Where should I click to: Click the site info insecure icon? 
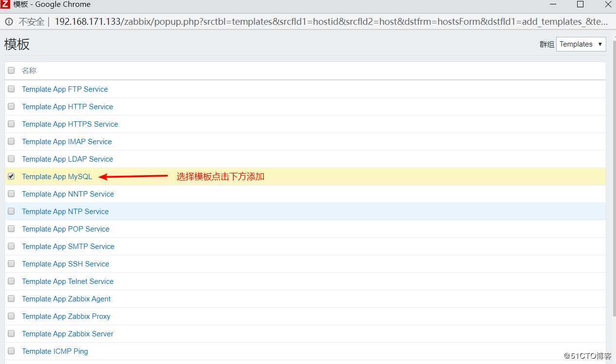[9, 22]
